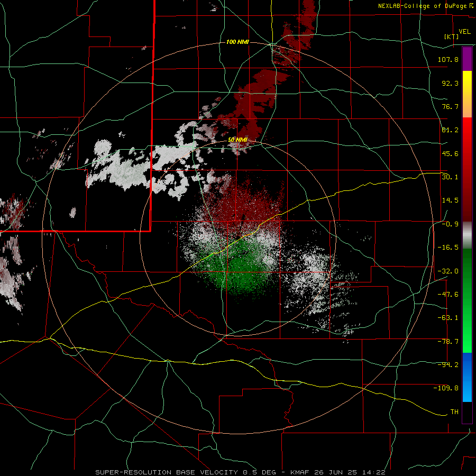The image size is (476, 476).
Task: Click the 107.8 legend value
Action: 448,59
